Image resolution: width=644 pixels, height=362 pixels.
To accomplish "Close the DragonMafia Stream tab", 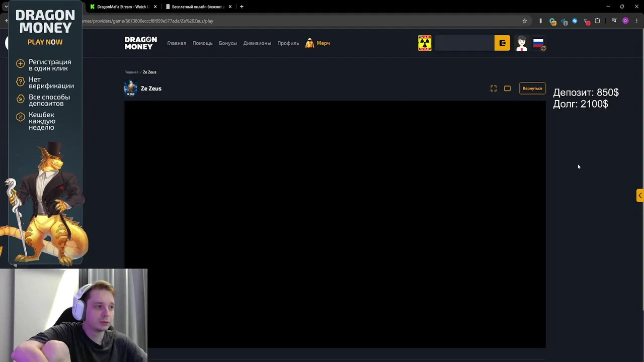I will tap(155, 7).
